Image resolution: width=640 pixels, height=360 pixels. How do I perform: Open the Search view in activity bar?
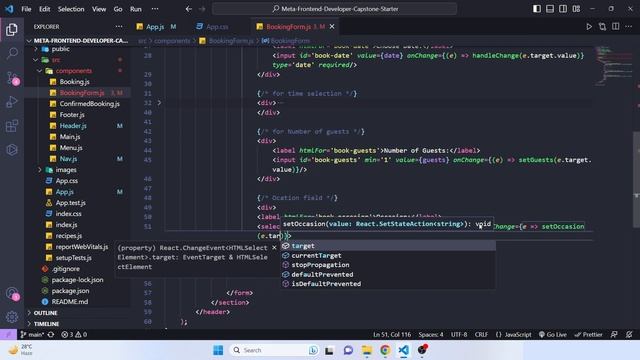(12, 53)
